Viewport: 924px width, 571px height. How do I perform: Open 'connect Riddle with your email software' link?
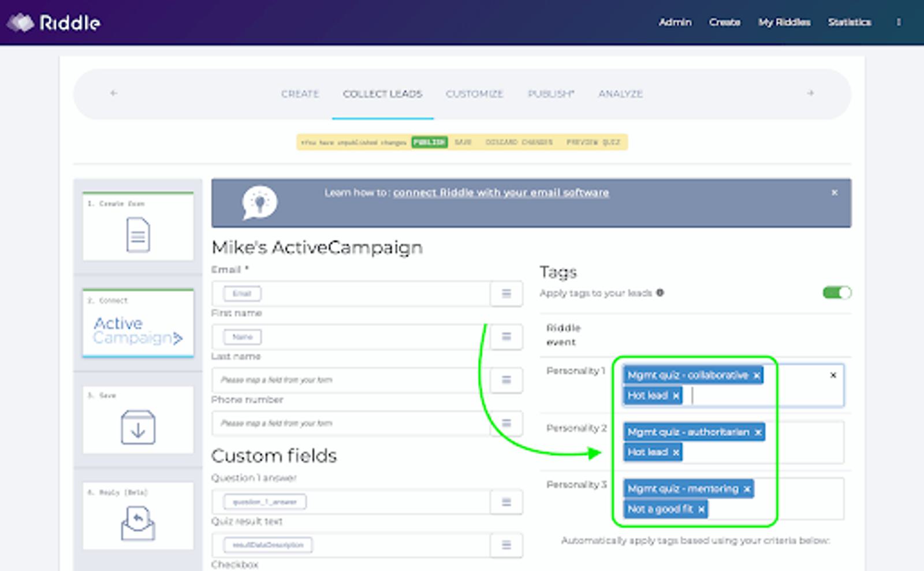tap(501, 192)
